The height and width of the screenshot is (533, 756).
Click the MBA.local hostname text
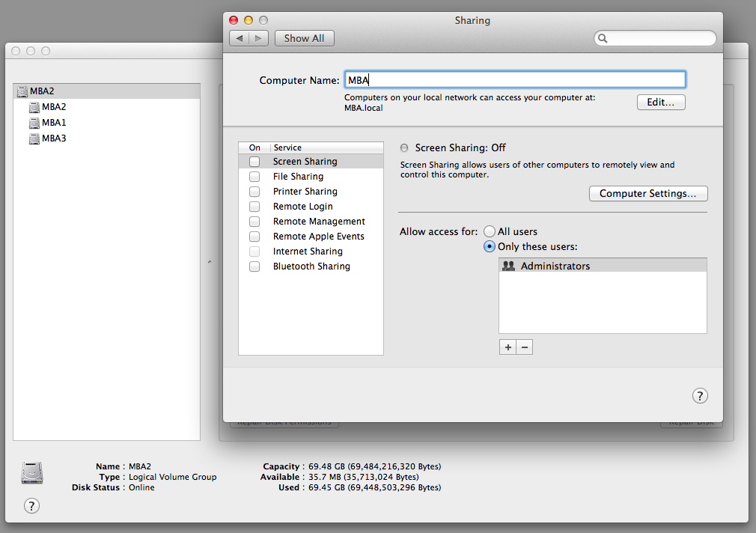(364, 108)
